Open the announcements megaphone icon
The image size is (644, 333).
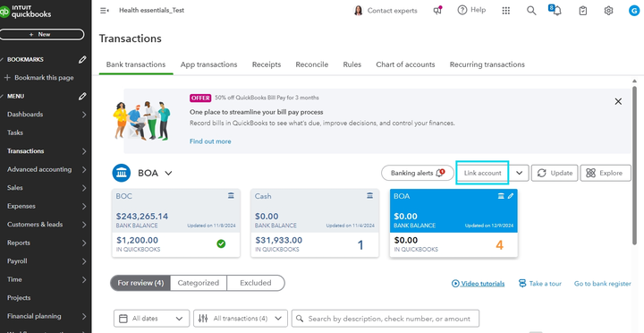point(437,11)
